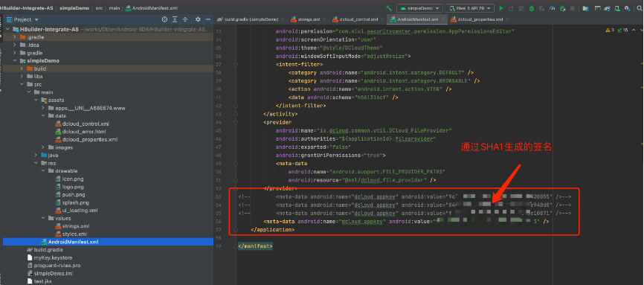Open simpleDemo run configuration dropdown
Viewport: 644px width, 285px height.
point(419,8)
